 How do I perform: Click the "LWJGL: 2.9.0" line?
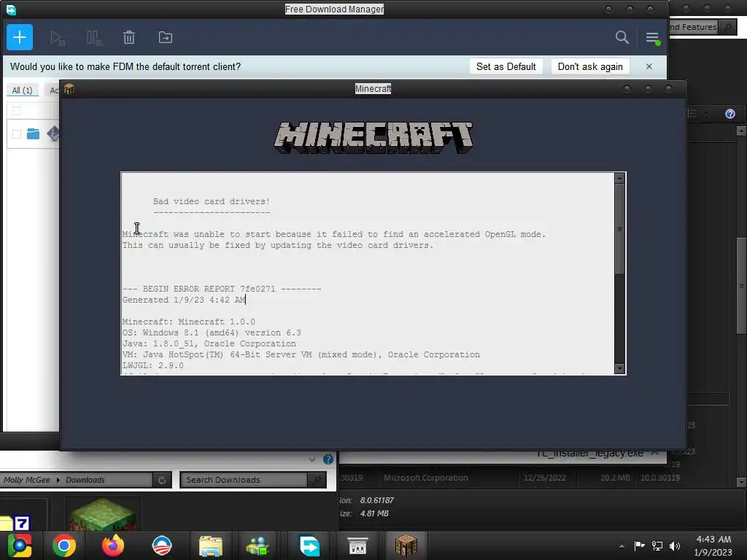tap(153, 366)
